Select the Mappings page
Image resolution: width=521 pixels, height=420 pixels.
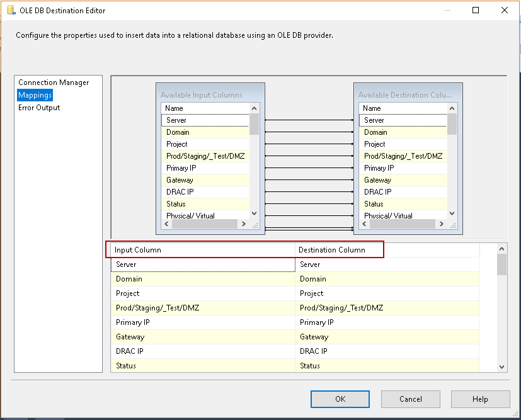[x=35, y=95]
